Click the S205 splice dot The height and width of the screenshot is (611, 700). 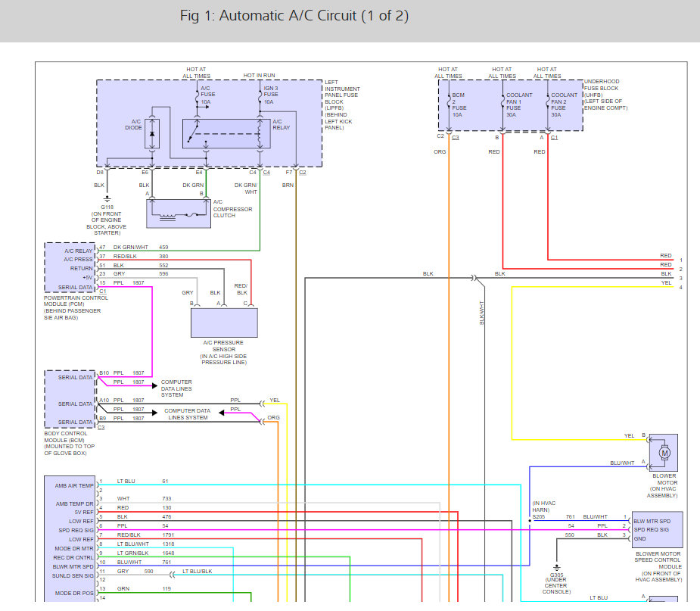[530, 521]
